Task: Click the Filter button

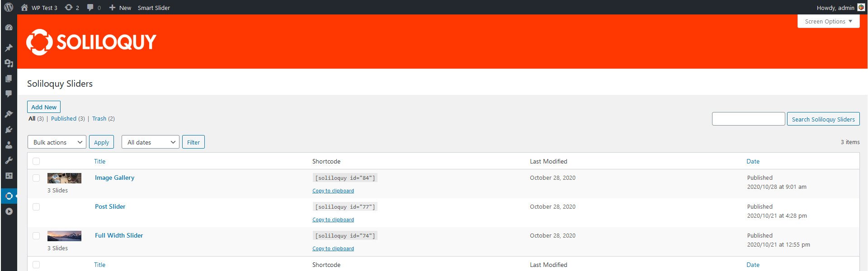Action: pos(193,142)
